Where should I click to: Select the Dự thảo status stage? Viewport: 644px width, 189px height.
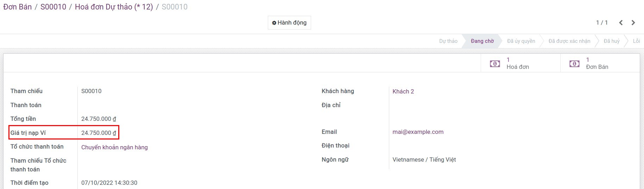tap(448, 41)
